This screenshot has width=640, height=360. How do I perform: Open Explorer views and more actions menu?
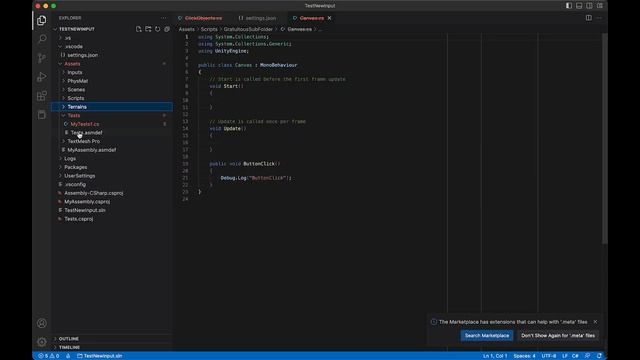164,18
